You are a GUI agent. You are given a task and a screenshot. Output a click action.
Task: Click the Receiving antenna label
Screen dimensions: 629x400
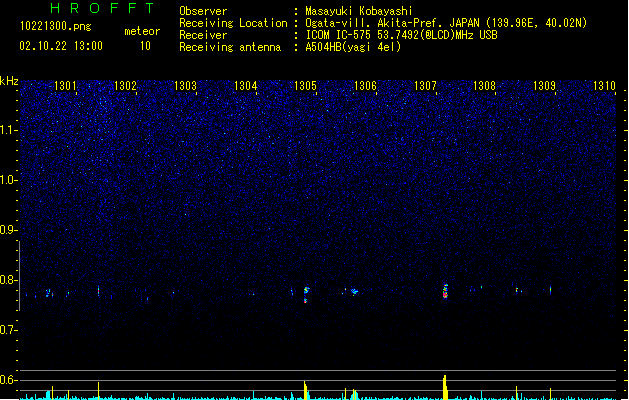coord(230,47)
